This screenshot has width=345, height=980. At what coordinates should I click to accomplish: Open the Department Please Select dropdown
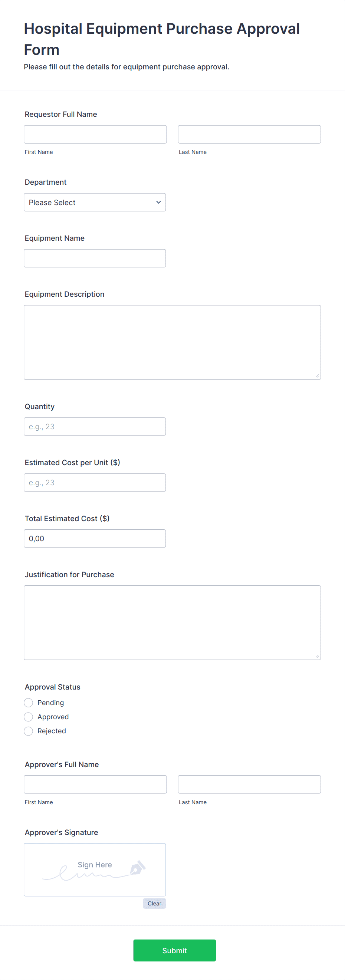click(x=95, y=202)
